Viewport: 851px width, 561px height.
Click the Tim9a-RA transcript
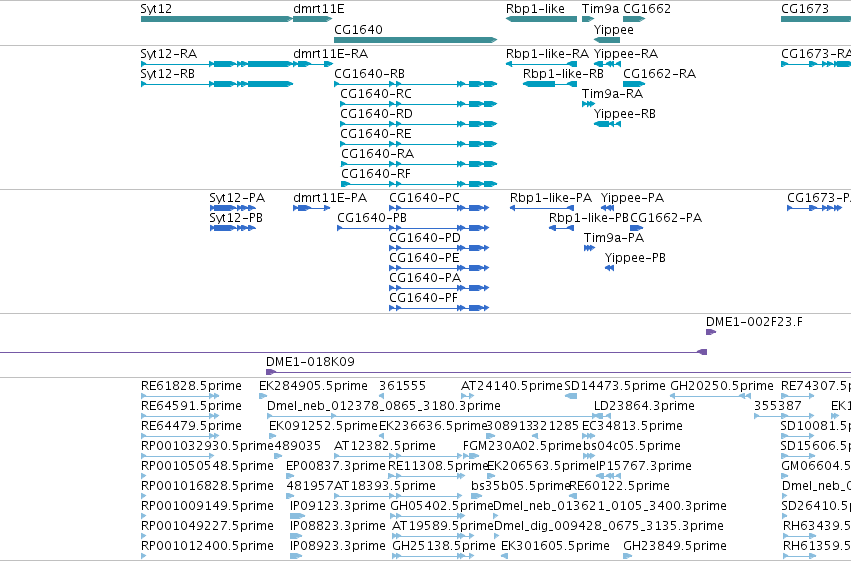[588, 104]
